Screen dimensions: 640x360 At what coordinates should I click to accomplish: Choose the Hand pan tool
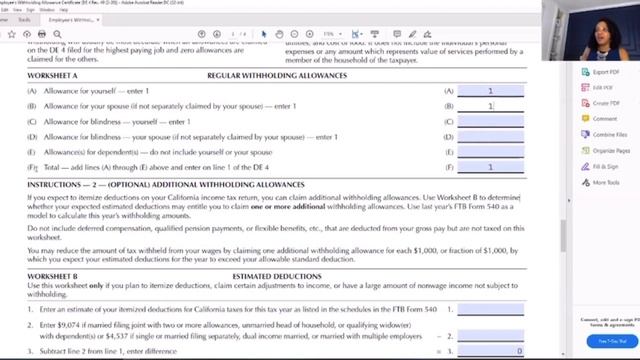pos(279,34)
